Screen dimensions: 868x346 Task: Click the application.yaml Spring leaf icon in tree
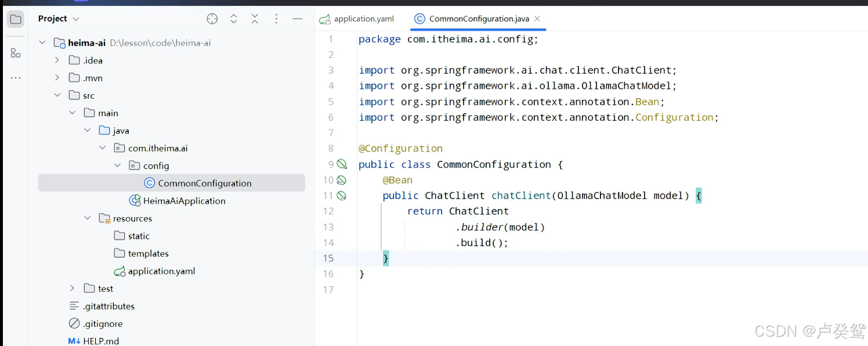pos(120,271)
